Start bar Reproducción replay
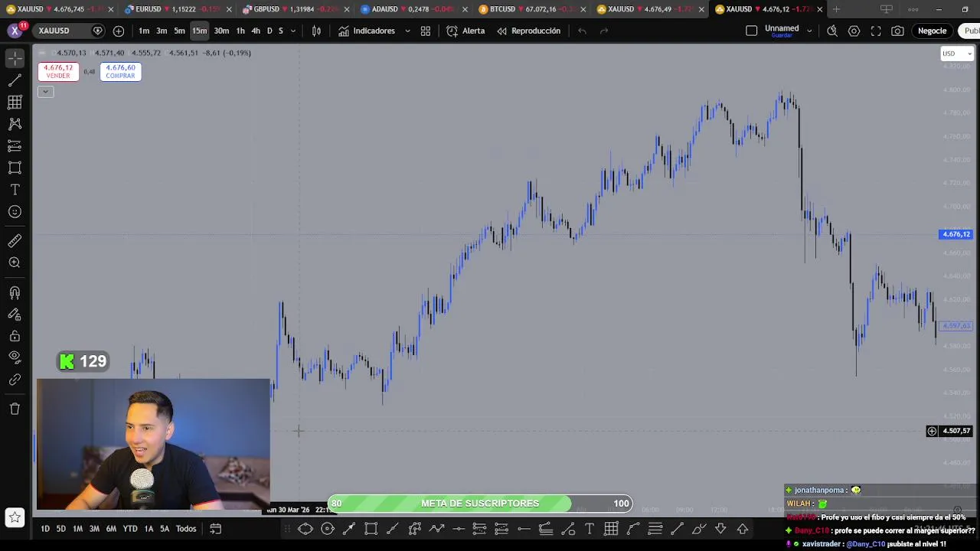Image resolution: width=980 pixels, height=551 pixels. point(528,31)
